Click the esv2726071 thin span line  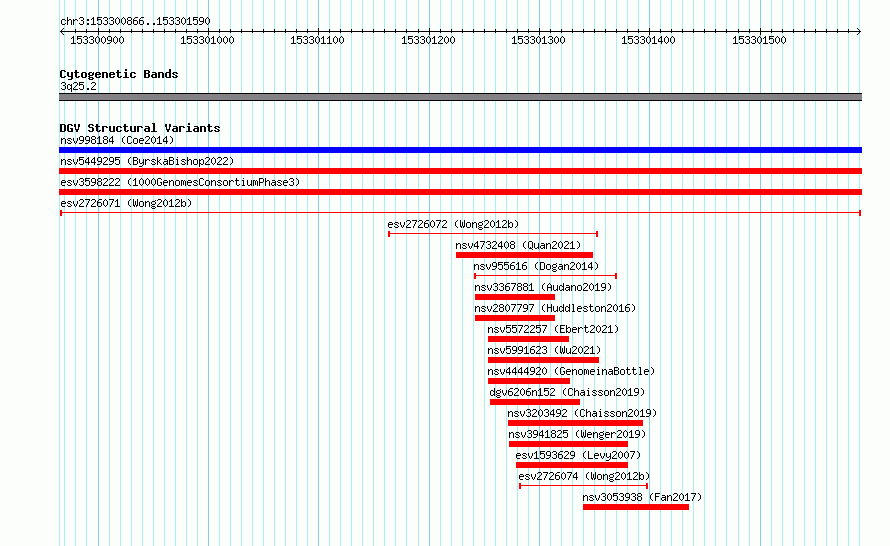(x=460, y=213)
